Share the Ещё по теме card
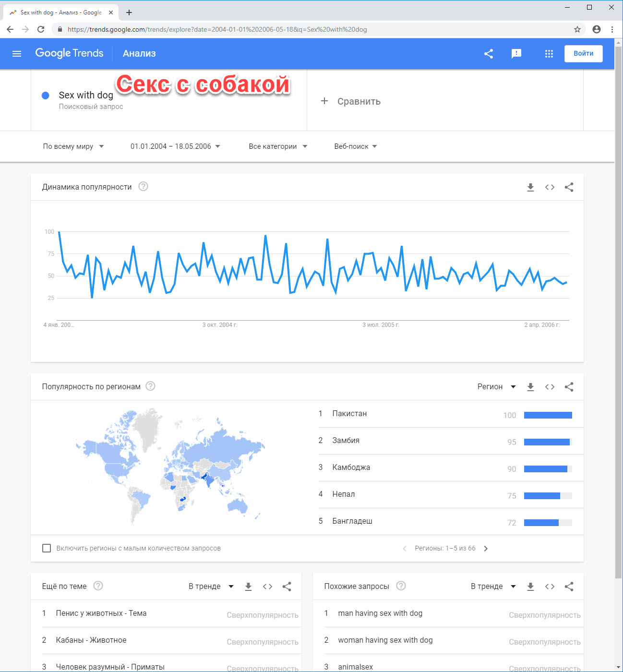Viewport: 623px width, 672px height. coord(287,587)
